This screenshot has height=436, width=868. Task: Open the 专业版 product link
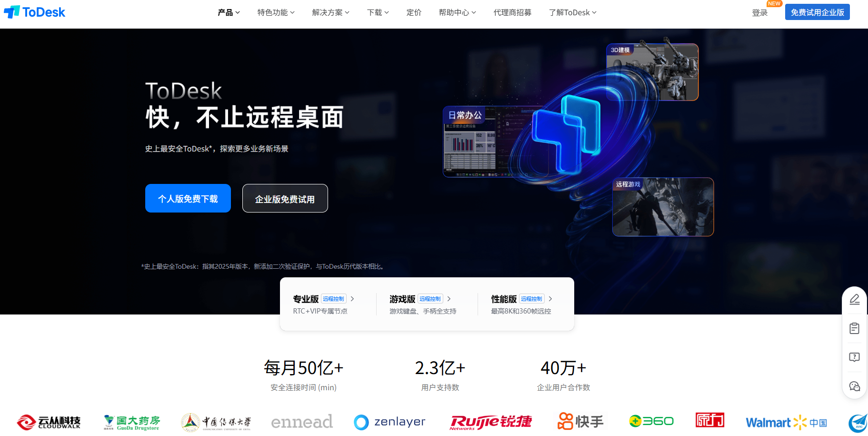[x=306, y=299]
